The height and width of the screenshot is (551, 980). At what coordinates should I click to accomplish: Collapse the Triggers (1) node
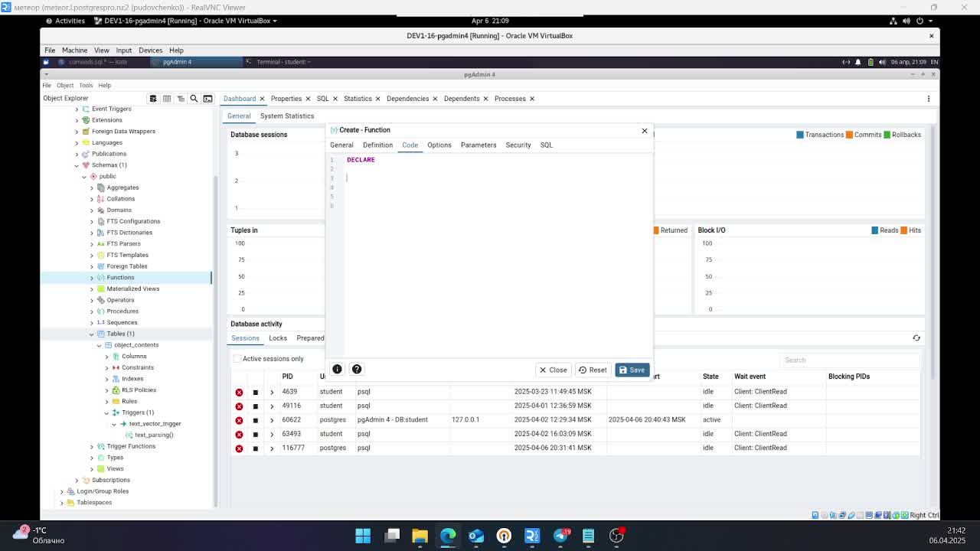[x=106, y=413]
